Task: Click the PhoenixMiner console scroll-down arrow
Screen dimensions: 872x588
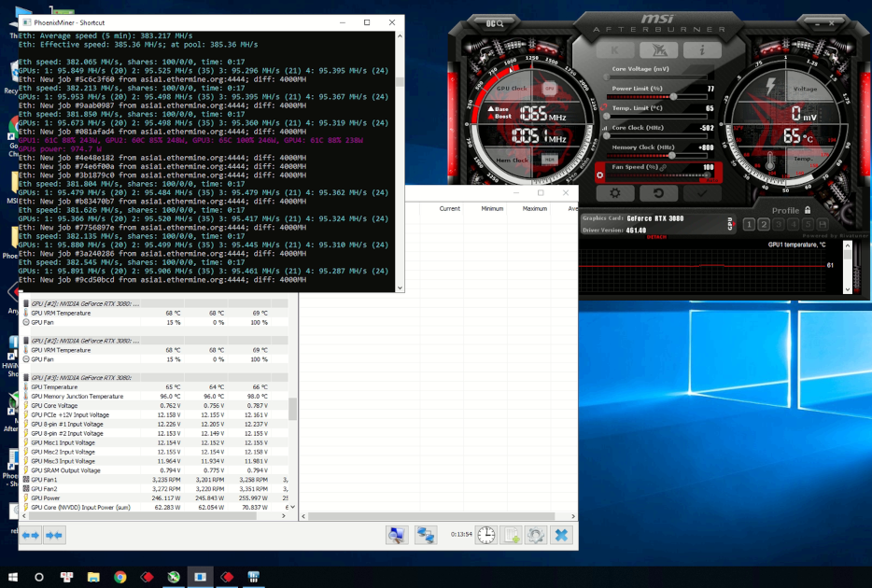Action: tap(400, 287)
